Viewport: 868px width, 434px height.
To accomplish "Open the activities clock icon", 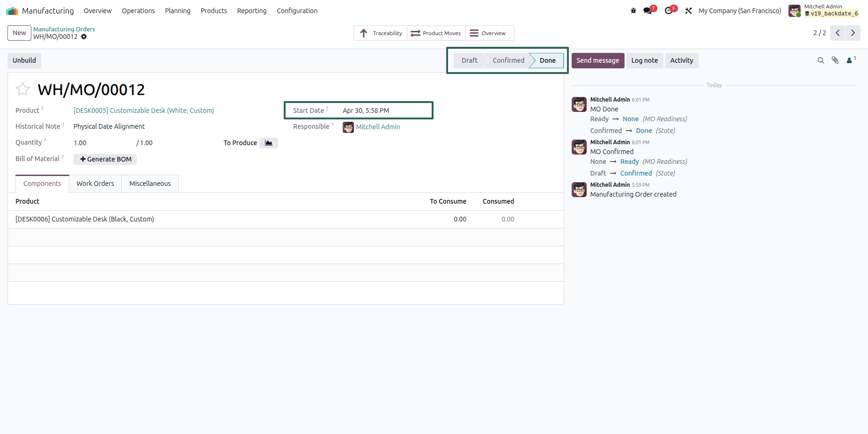I will [669, 11].
